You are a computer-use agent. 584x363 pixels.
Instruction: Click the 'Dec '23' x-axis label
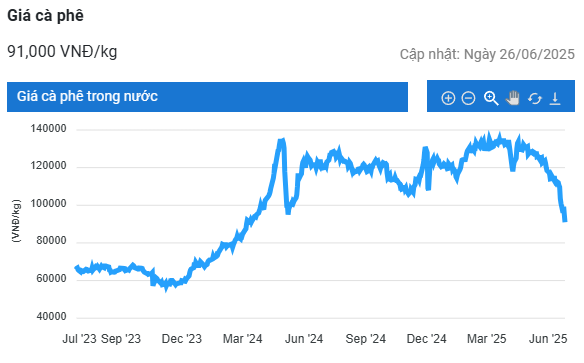(x=182, y=339)
